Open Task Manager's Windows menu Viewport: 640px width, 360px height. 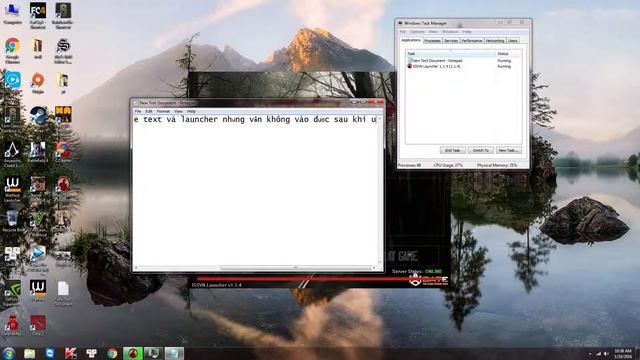coord(450,31)
